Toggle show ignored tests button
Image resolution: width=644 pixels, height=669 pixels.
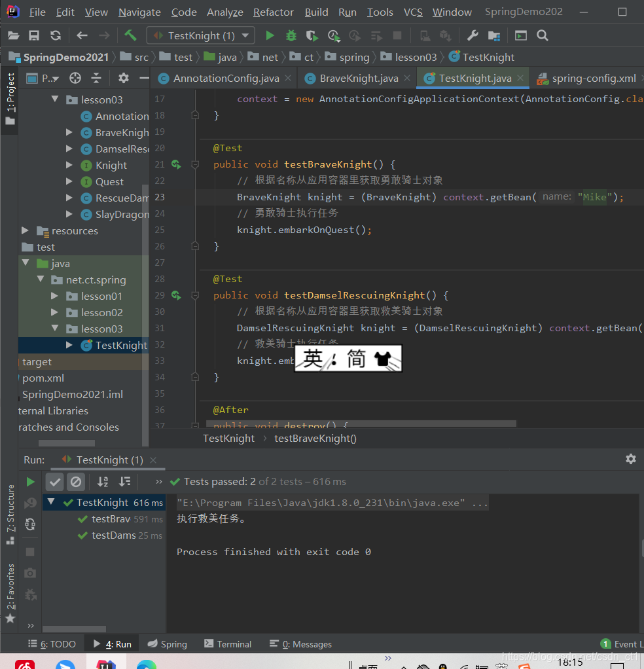pyautogui.click(x=76, y=482)
